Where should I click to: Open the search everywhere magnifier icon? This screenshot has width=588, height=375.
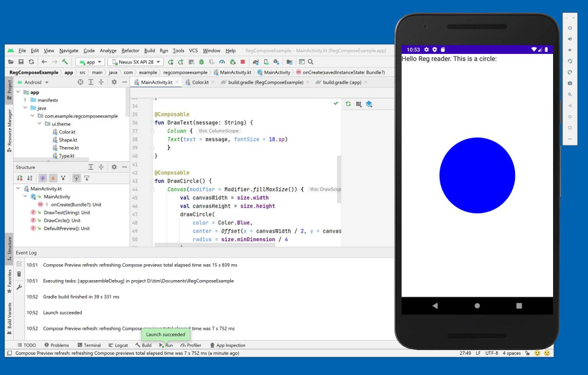pyautogui.click(x=310, y=62)
